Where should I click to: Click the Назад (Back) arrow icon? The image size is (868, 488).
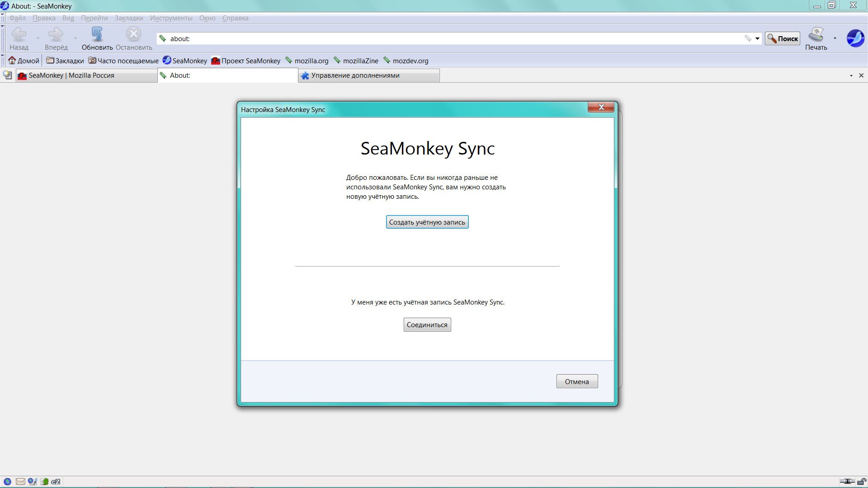pos(19,34)
